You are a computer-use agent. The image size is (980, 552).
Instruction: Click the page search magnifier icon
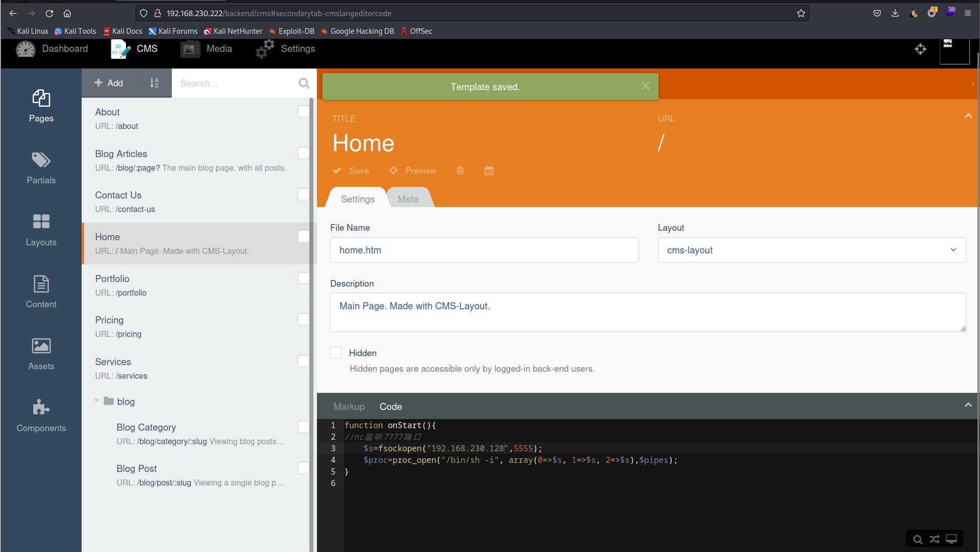point(304,83)
